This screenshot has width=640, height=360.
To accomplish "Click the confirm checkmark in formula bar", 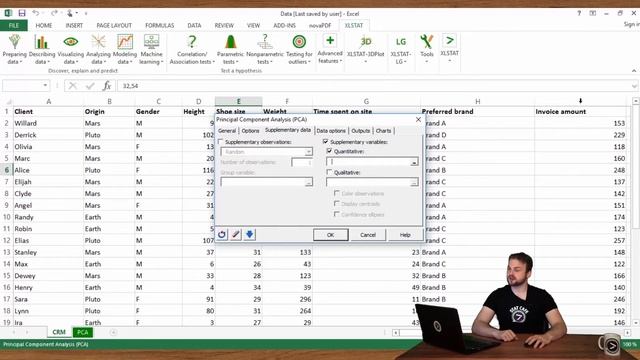I will pyautogui.click(x=90, y=86).
